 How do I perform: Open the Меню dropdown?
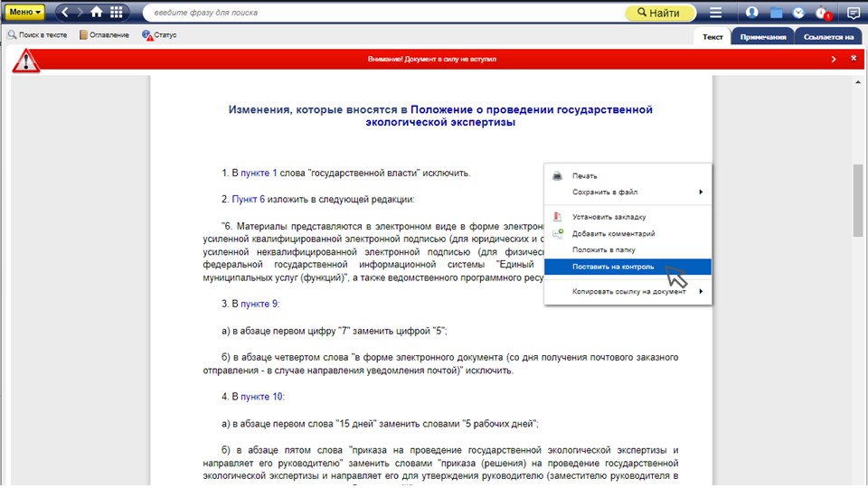click(x=25, y=13)
